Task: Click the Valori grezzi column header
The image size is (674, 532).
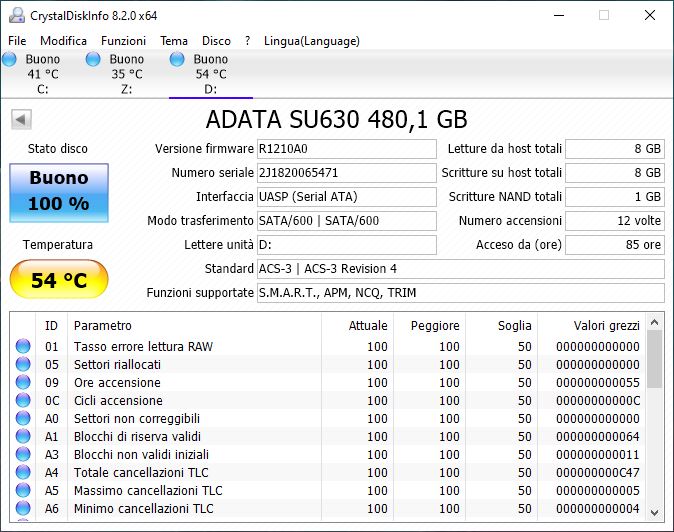Action: click(x=591, y=326)
